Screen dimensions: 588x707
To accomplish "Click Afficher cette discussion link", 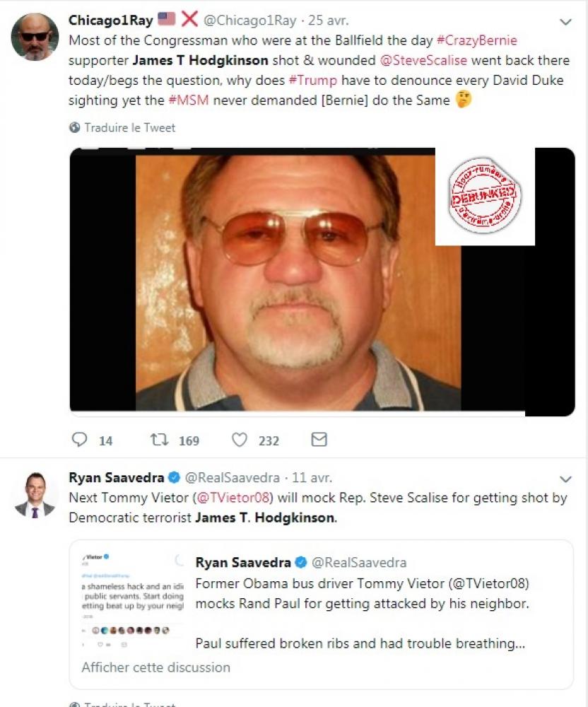I will point(155,667).
